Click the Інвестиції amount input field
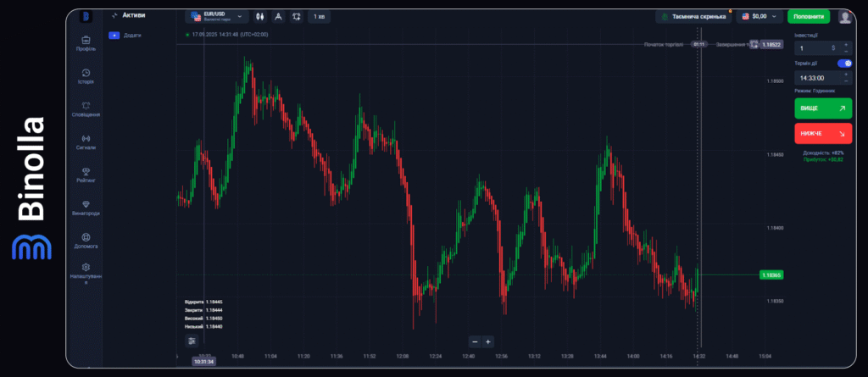 click(814, 48)
